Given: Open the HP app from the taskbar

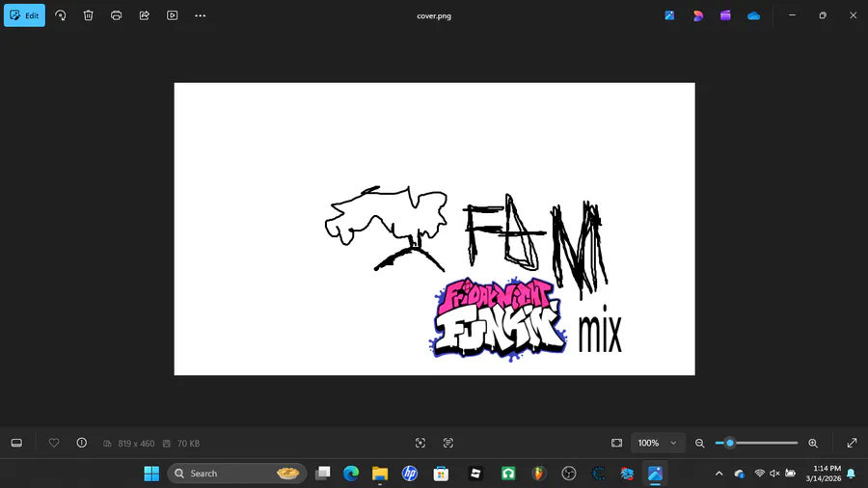Looking at the screenshot, I should 410,474.
